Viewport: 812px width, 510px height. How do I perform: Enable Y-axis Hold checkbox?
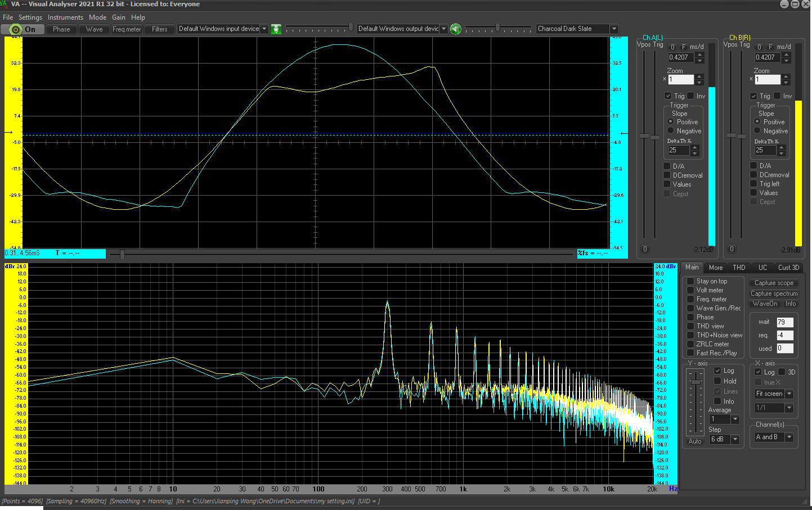tap(717, 381)
